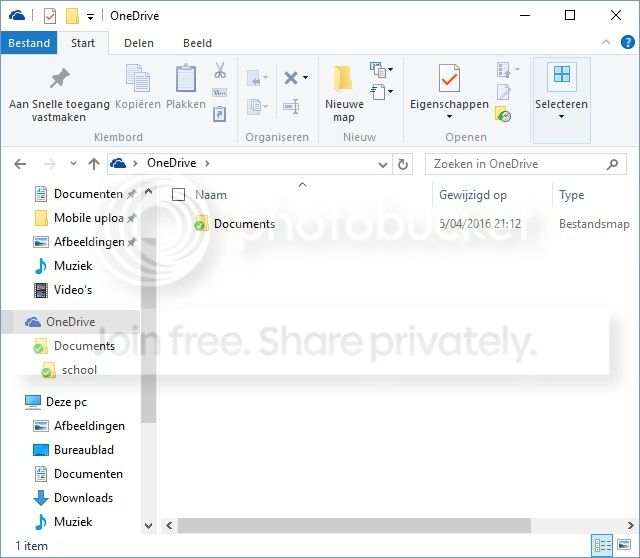Click the refresh button beside address bar

point(402,164)
